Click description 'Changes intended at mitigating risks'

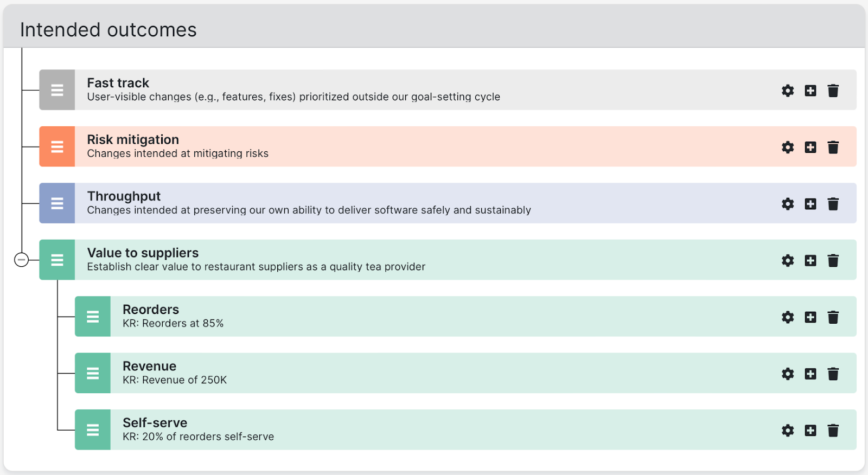[177, 154]
